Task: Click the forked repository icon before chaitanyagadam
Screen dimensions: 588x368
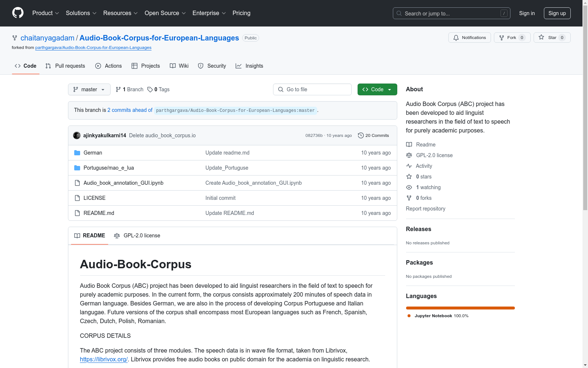Action: tap(15, 38)
